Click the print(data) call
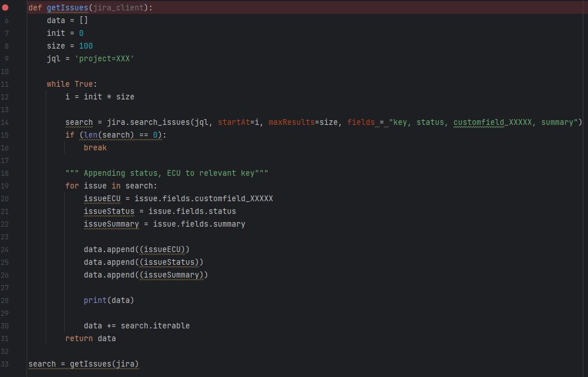The image size is (588, 377). pos(109,301)
